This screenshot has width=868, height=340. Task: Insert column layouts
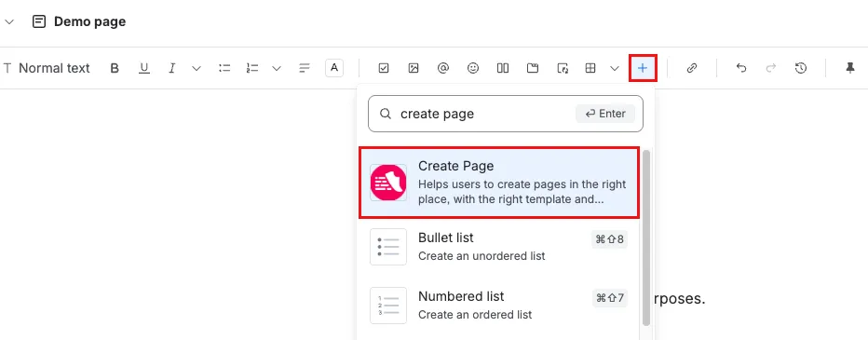pyautogui.click(x=503, y=68)
